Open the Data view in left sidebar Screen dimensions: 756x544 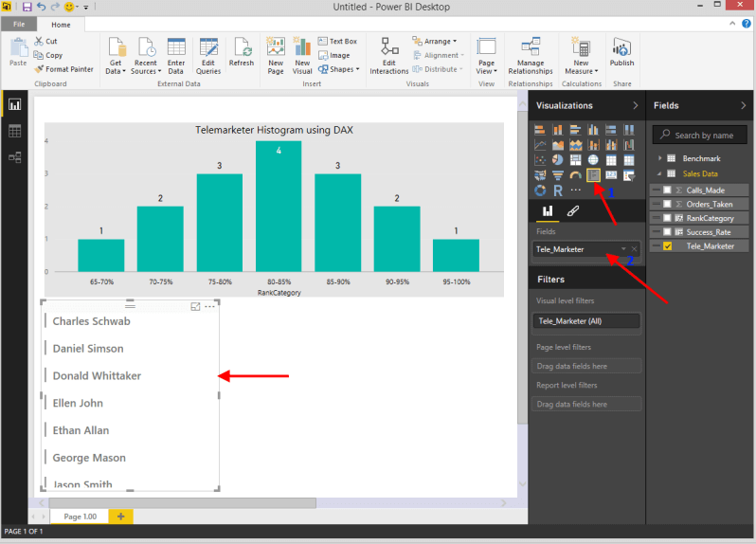tap(14, 131)
